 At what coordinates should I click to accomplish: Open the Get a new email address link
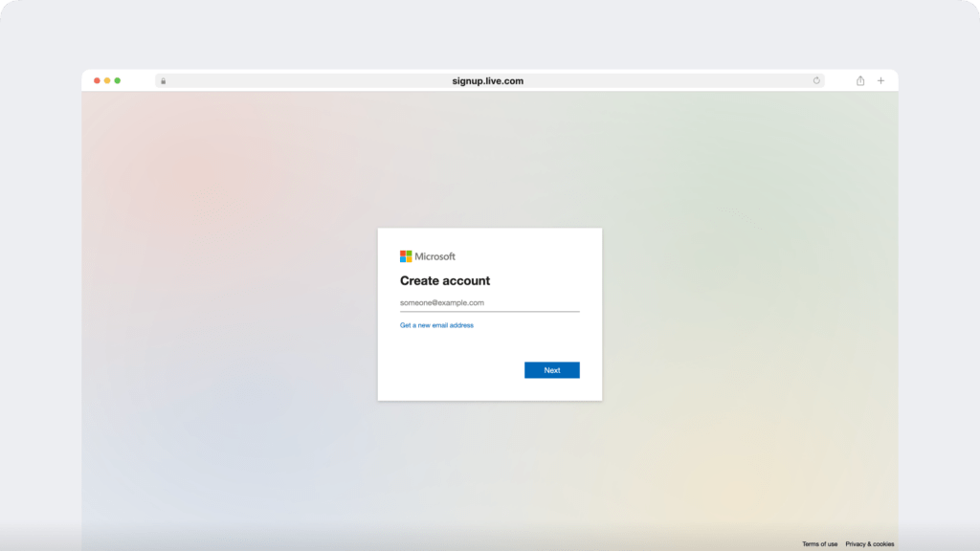coord(435,324)
